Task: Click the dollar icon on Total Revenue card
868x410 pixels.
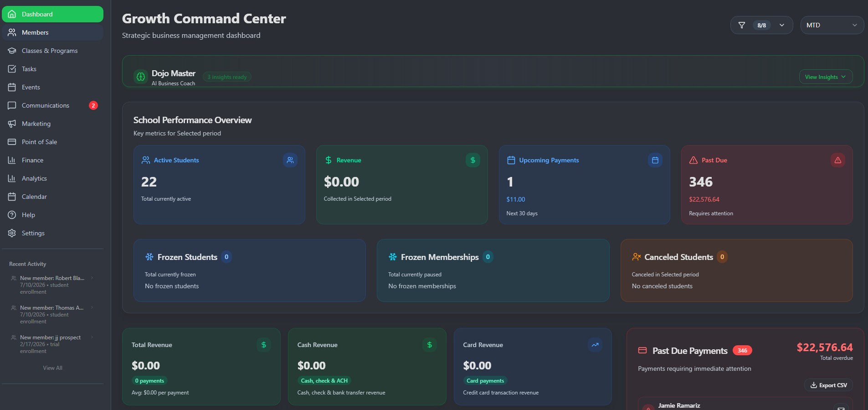Action: click(264, 345)
